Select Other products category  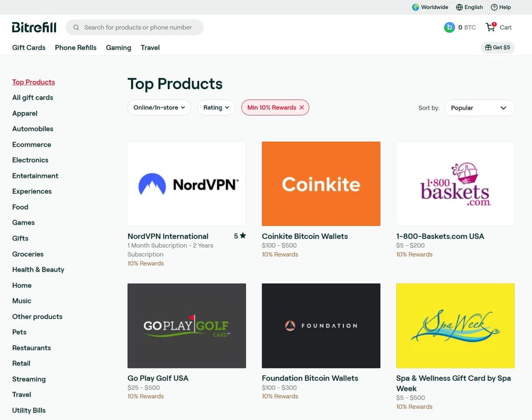pyautogui.click(x=37, y=316)
